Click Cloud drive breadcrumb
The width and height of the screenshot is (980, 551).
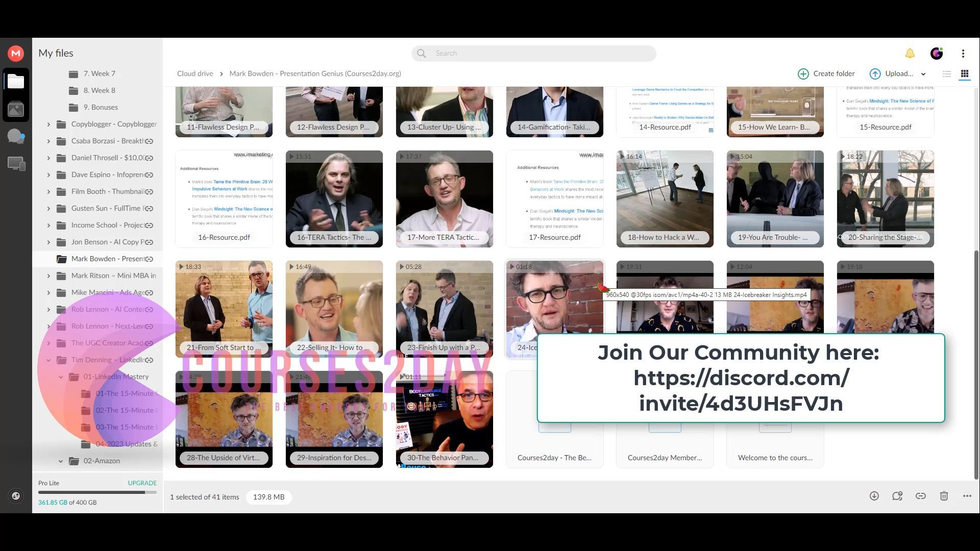pos(195,73)
